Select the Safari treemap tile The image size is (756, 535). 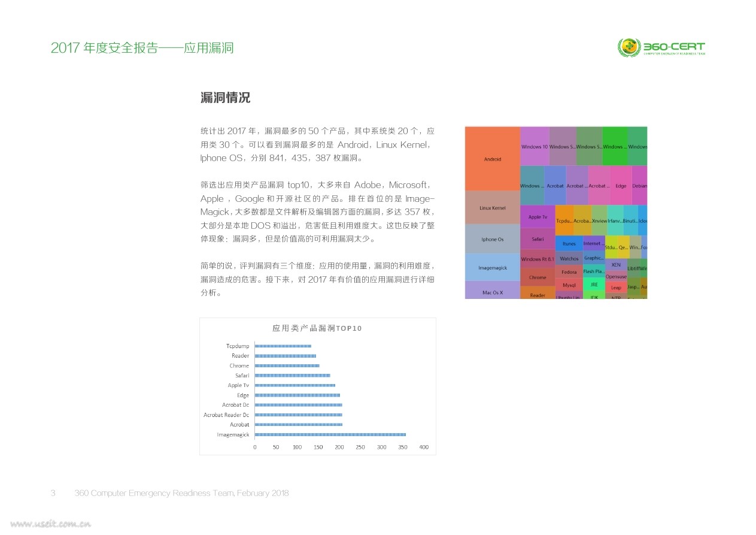click(x=538, y=239)
